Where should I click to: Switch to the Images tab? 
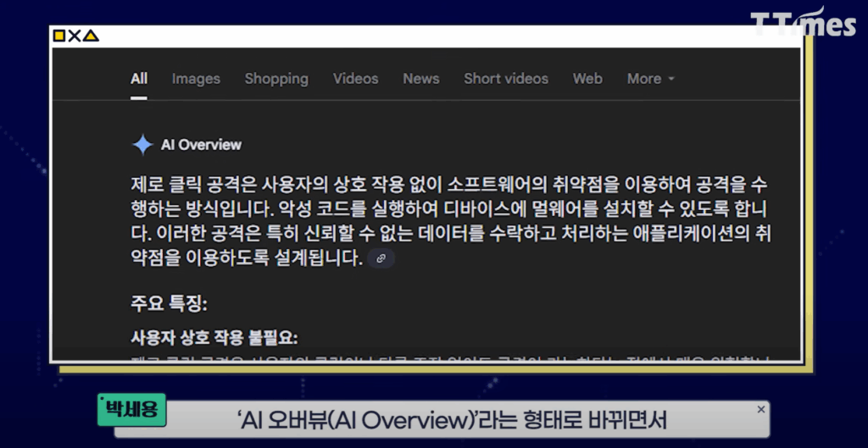click(x=196, y=79)
